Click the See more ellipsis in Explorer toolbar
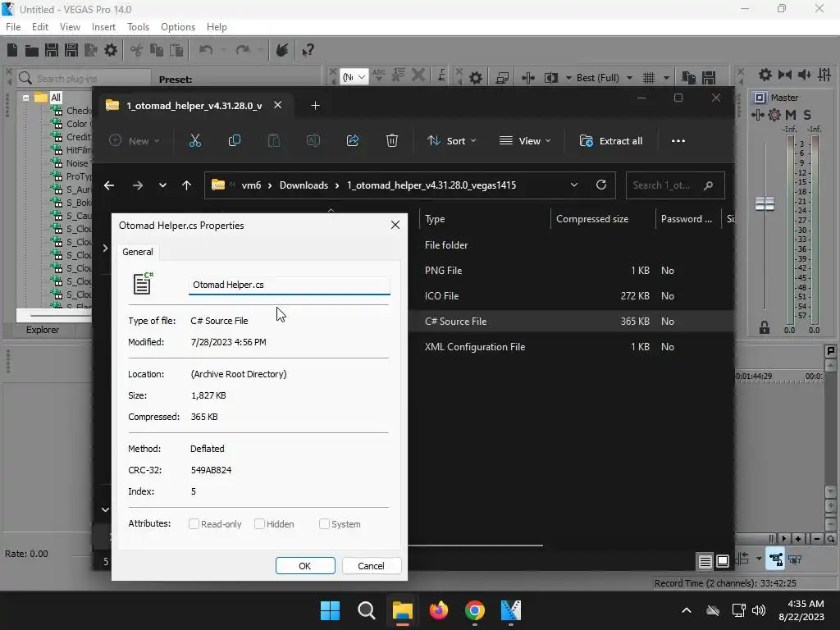 [678, 141]
